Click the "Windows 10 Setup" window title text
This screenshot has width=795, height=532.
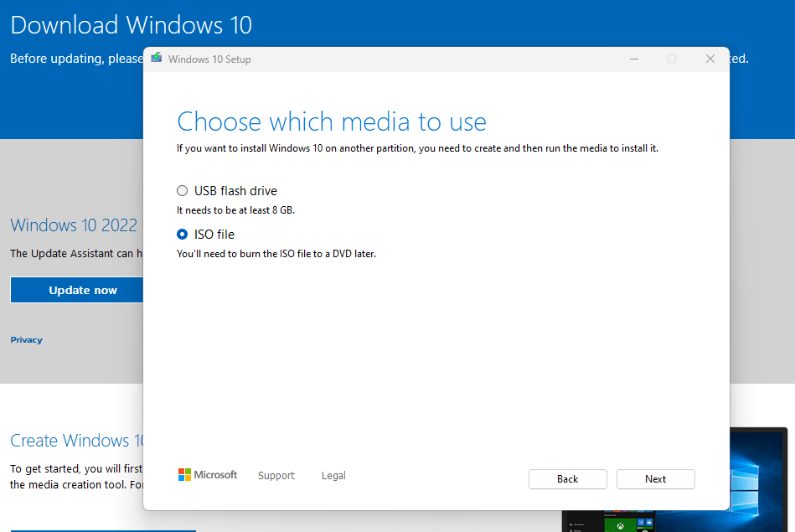click(x=209, y=59)
